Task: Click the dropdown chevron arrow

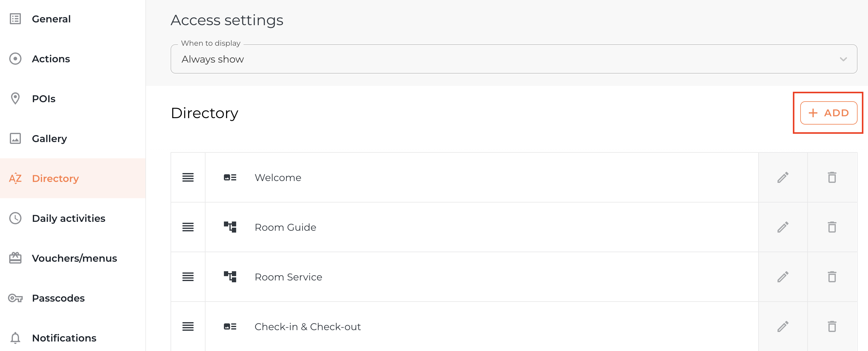Action: [843, 59]
